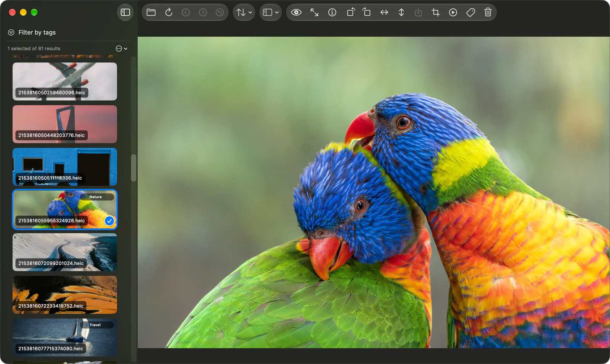Flip image vertically icon
This screenshot has width=610, height=364.
point(401,13)
